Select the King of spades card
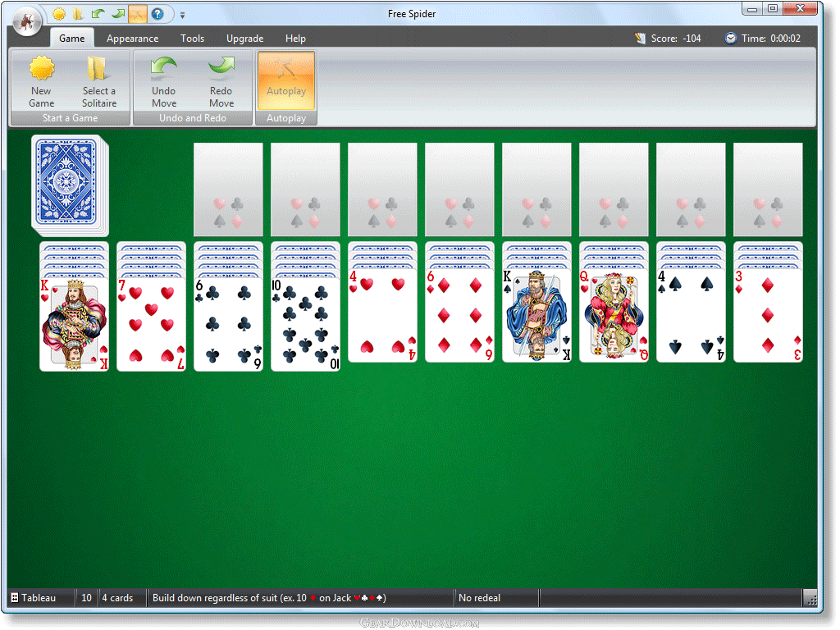 pyautogui.click(x=536, y=315)
